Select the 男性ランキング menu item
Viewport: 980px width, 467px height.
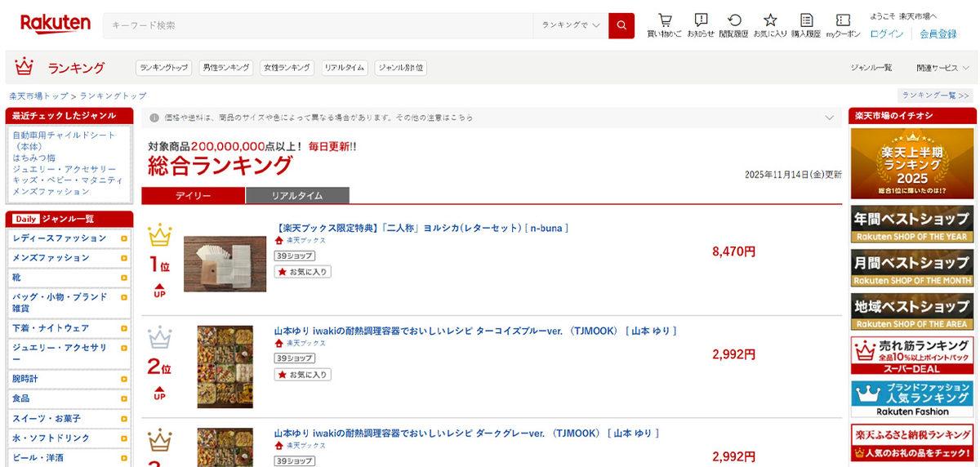pos(226,68)
